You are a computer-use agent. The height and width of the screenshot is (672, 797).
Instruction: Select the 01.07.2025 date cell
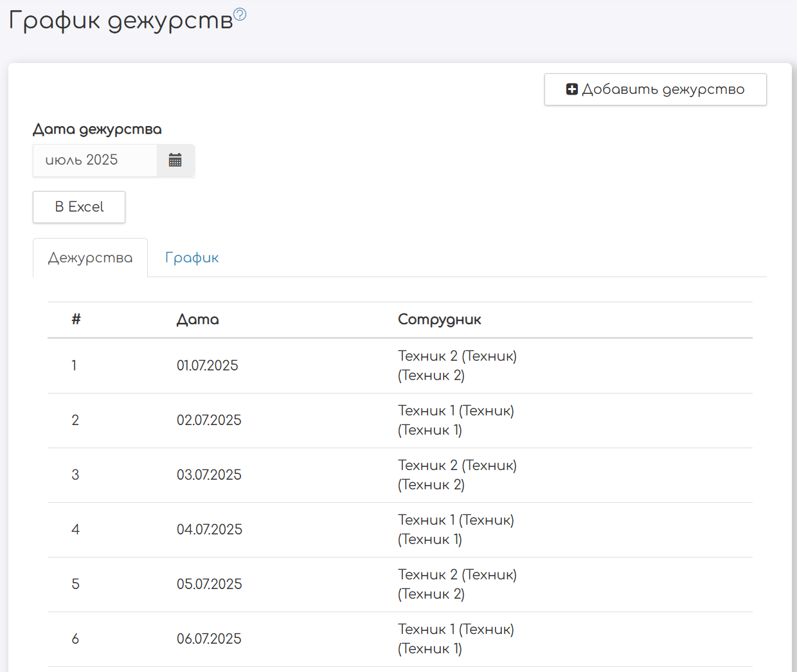(207, 366)
